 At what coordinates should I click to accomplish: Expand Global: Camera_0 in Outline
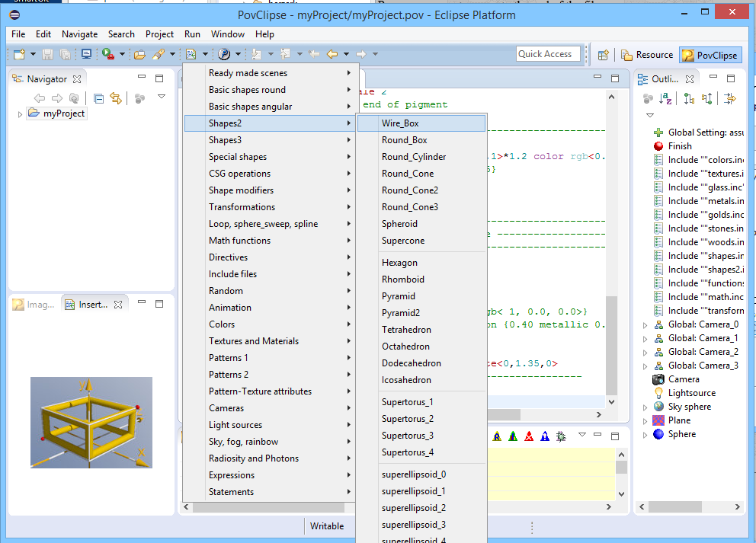coord(645,325)
